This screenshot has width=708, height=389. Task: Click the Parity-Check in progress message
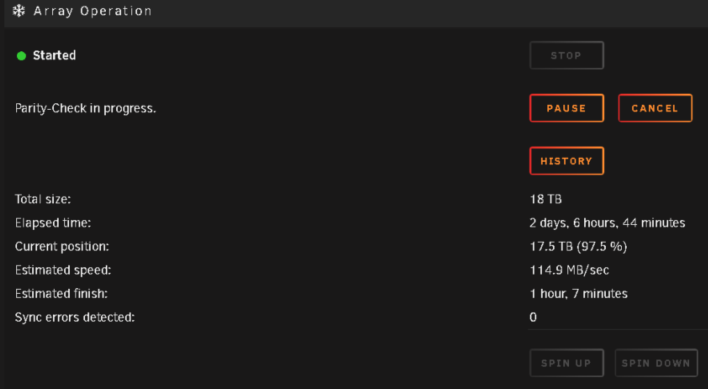point(85,109)
